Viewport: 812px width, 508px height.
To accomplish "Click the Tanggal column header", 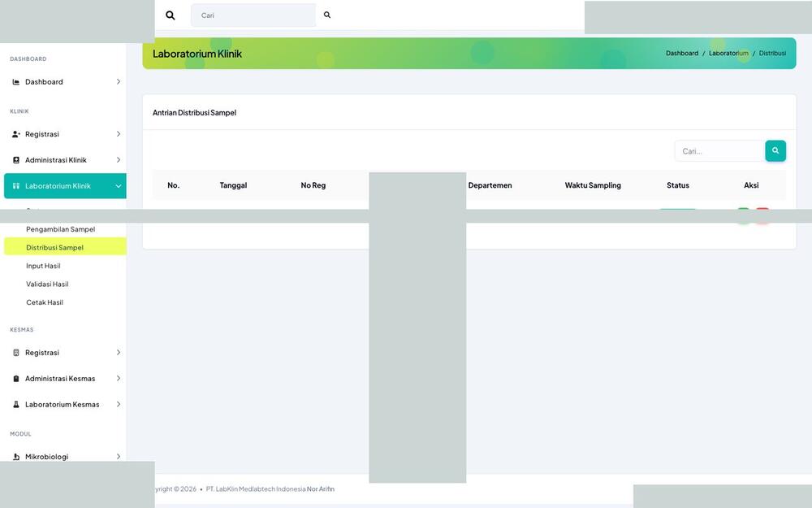I will [233, 185].
